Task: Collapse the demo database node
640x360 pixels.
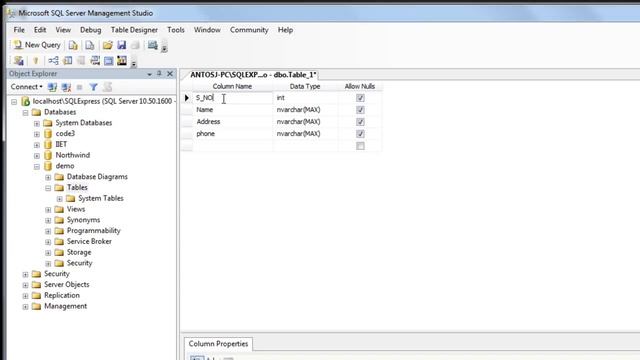Action: 37,167
